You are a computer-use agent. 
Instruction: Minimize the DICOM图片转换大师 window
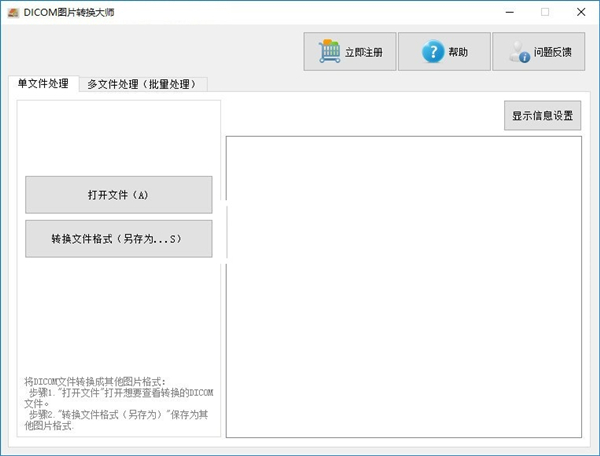(x=510, y=12)
